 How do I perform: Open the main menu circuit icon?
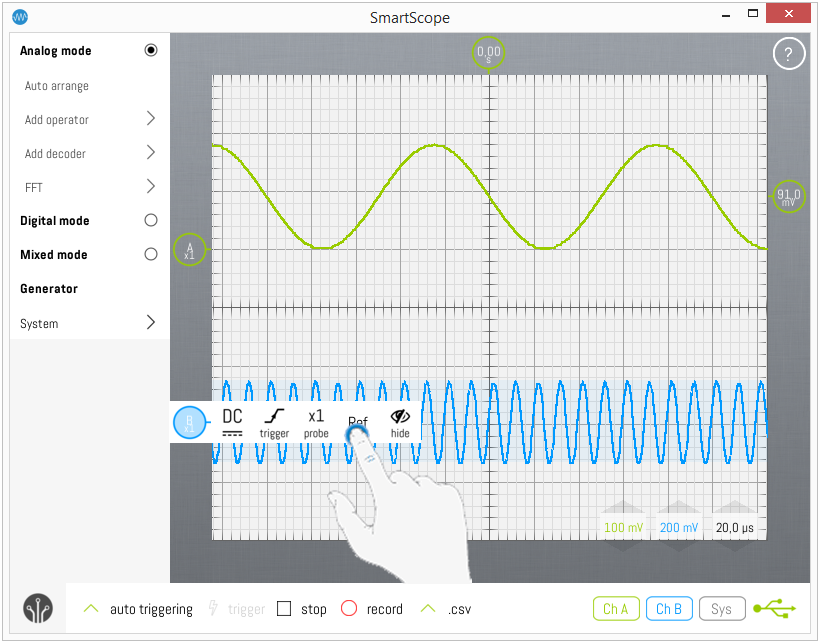(38, 609)
